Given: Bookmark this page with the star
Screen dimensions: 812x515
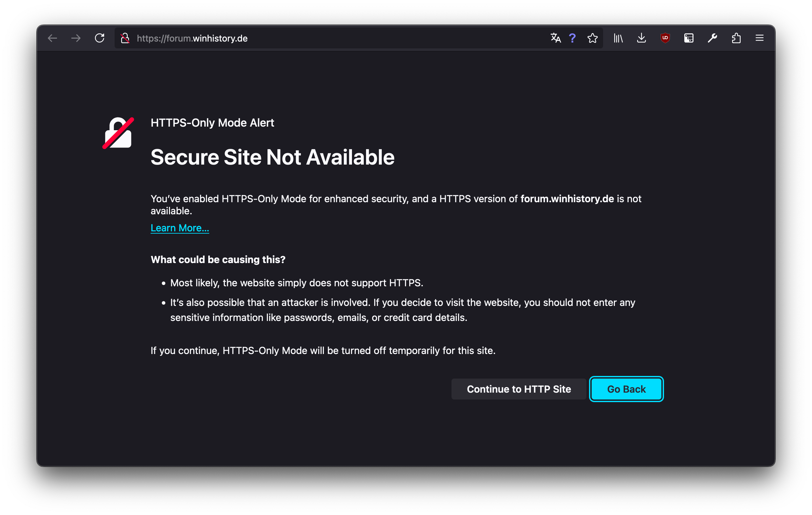Looking at the screenshot, I should click(593, 38).
